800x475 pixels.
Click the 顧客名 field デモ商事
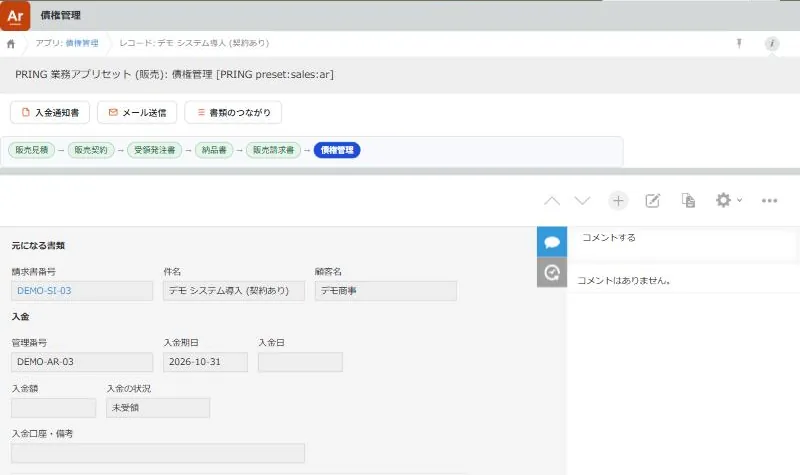tap(386, 291)
